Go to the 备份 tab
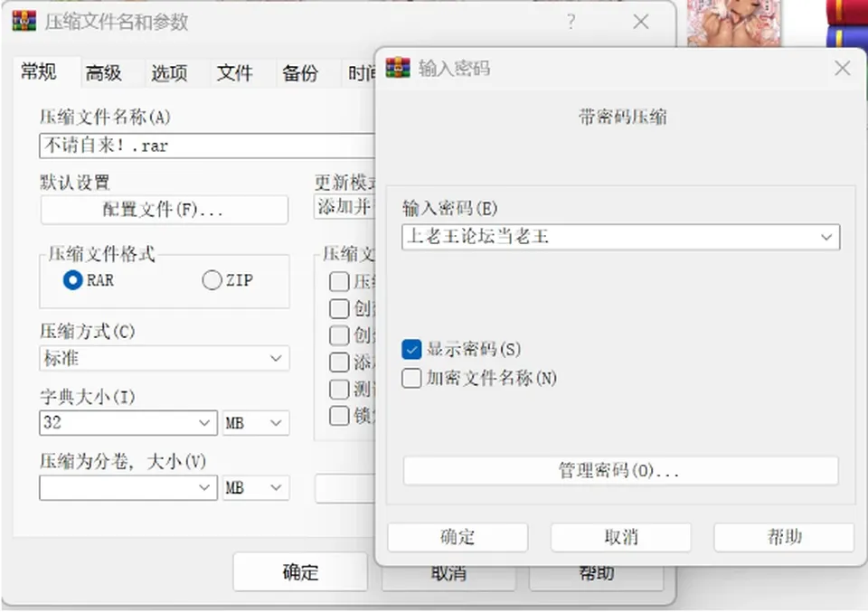The image size is (868, 612). pyautogui.click(x=300, y=73)
